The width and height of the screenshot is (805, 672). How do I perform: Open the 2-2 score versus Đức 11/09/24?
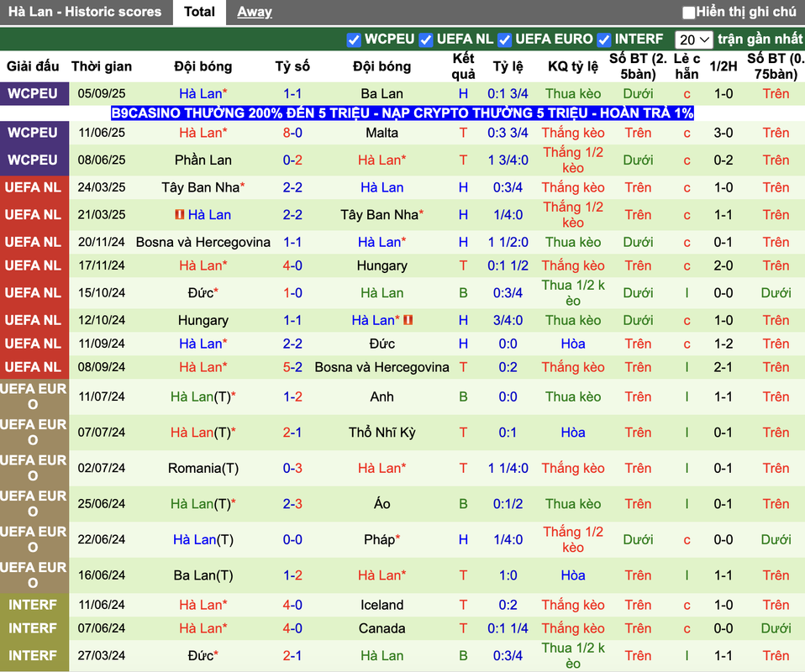292,344
